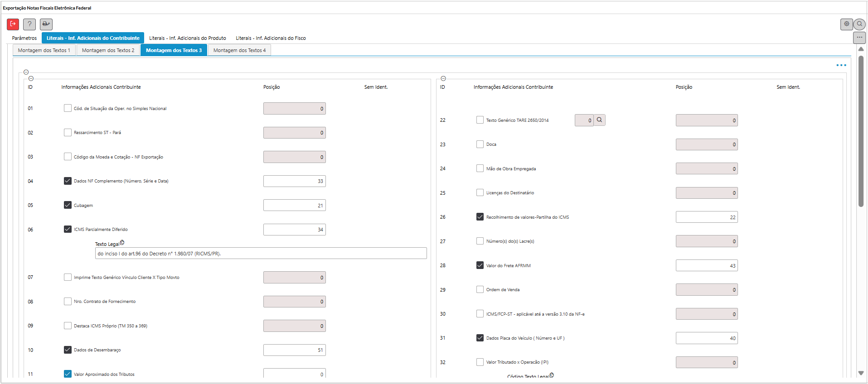This screenshot has height=384, width=868.
Task: Click the red exit icon in the toolbar
Action: click(13, 24)
